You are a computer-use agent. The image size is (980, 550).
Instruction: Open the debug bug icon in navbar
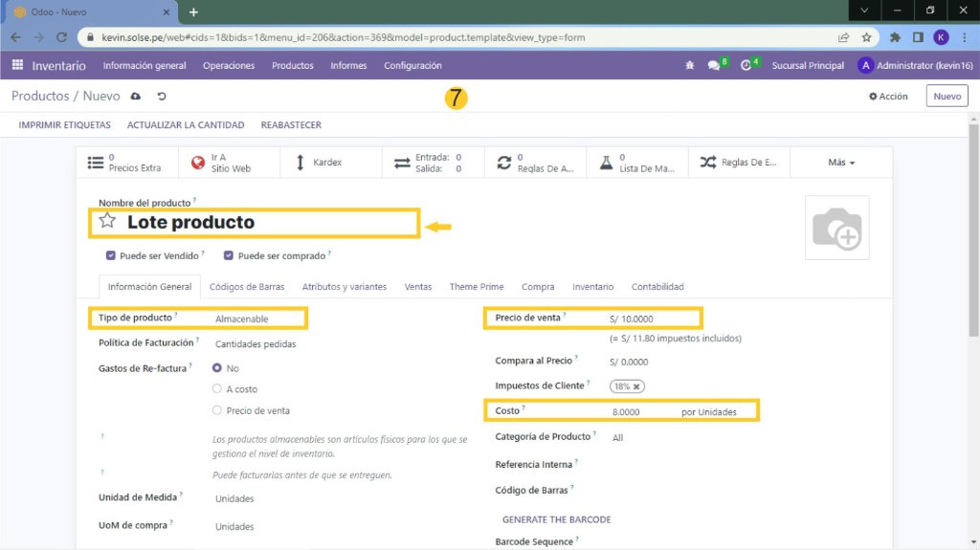(690, 66)
